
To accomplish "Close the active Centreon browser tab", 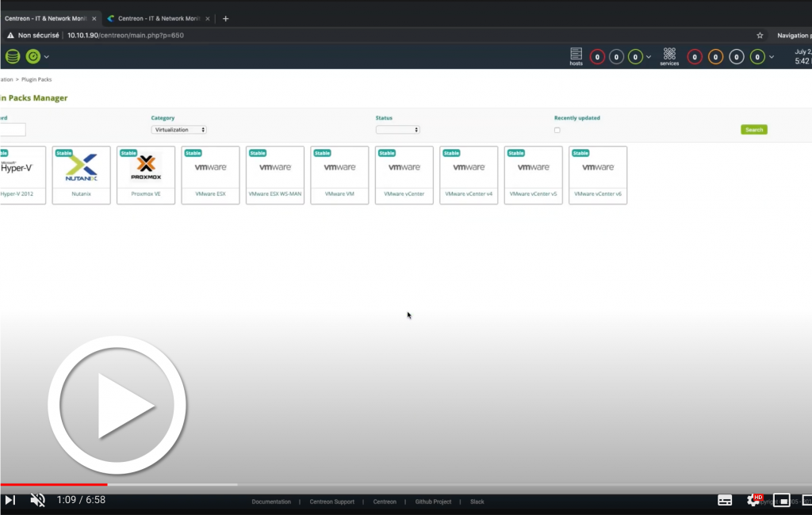I will pos(94,19).
